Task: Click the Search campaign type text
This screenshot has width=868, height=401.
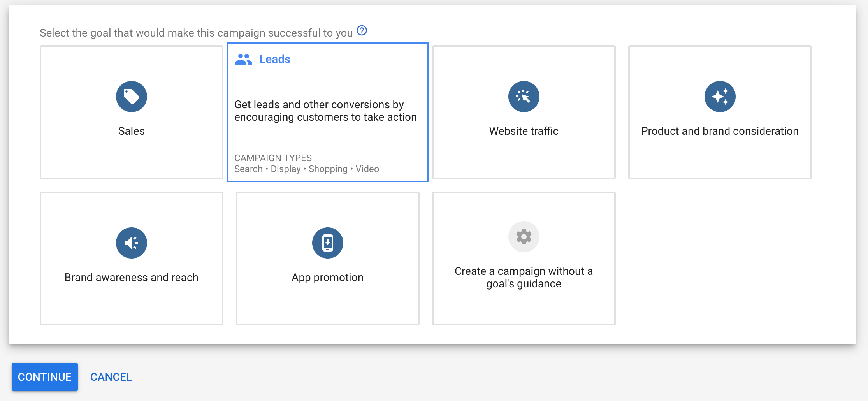Action: (249, 169)
